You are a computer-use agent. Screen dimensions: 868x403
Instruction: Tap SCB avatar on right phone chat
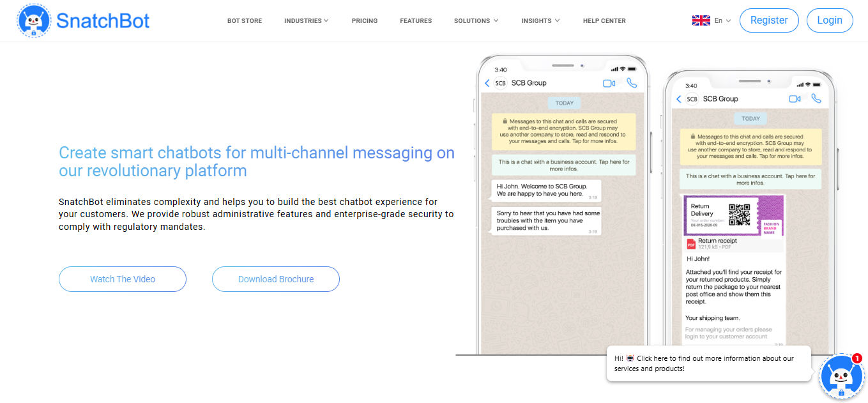tap(692, 99)
